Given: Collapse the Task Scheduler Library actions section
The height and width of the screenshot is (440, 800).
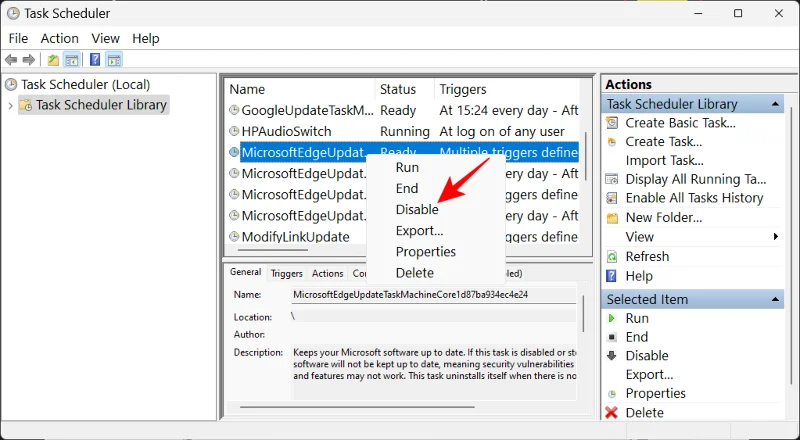Looking at the screenshot, I should (775, 104).
